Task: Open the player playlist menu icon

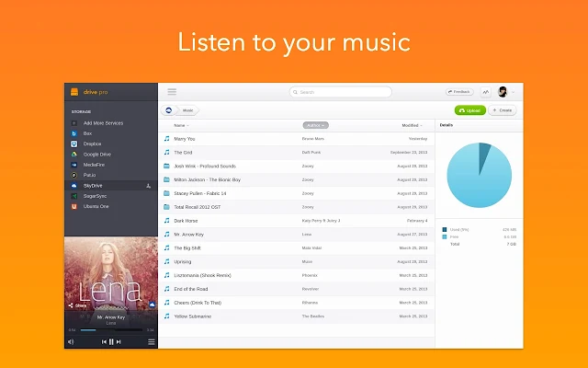Action: pos(151,341)
